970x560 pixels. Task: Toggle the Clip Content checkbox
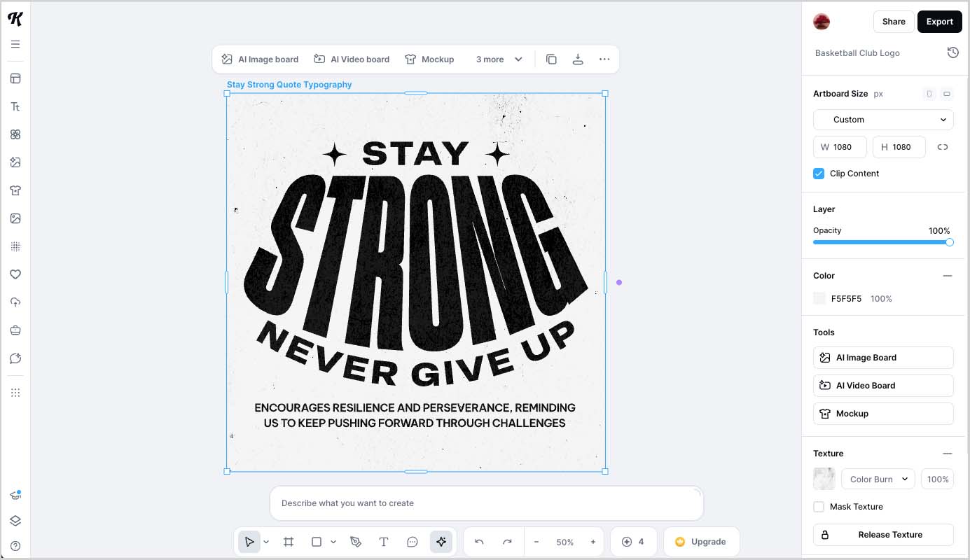tap(819, 174)
